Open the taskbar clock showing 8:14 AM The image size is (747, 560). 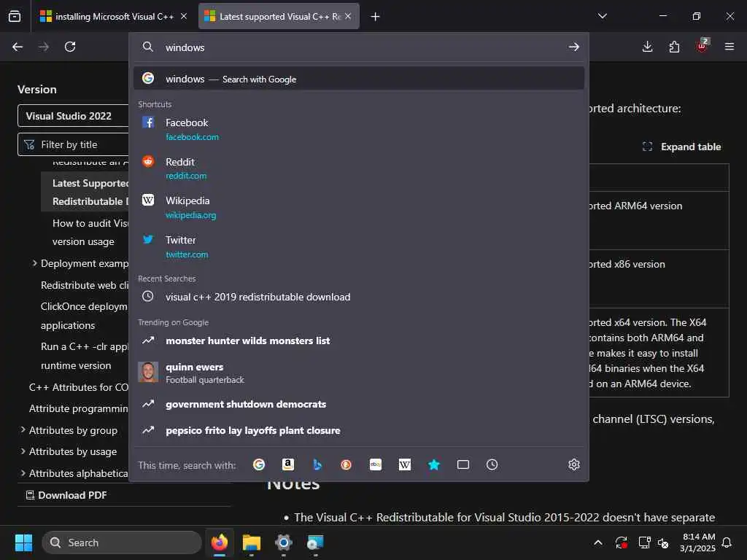698,542
